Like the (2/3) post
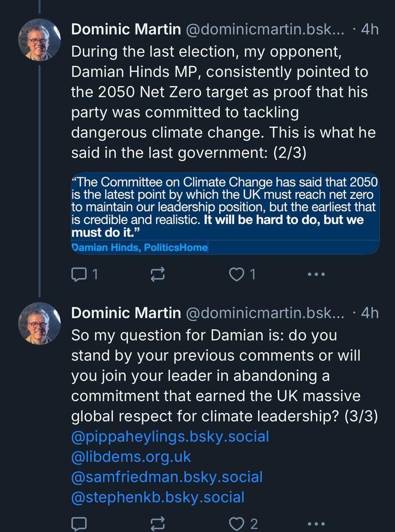The height and width of the screenshot is (532, 395). coord(236,275)
